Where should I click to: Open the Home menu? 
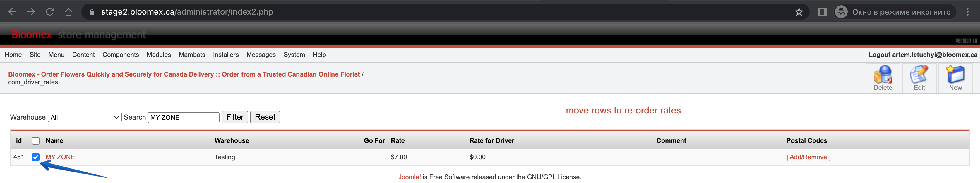click(13, 55)
